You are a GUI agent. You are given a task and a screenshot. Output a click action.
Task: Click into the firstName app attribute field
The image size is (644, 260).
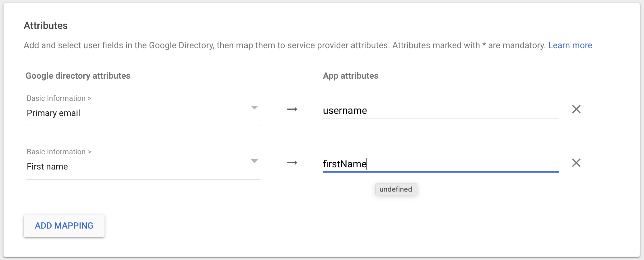(x=440, y=164)
